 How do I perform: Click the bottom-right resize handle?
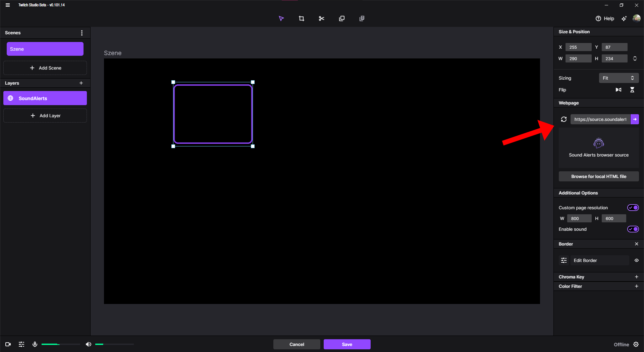pos(253,146)
